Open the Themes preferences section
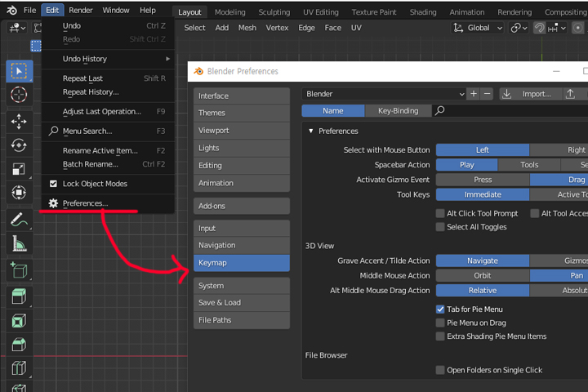 [x=242, y=113]
